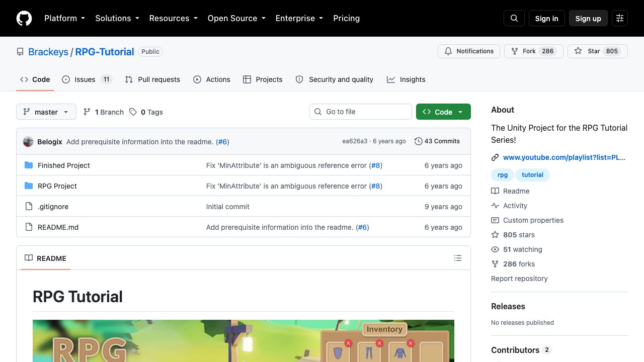The width and height of the screenshot is (644, 362).
Task: Click the Report repository link
Action: [519, 279]
